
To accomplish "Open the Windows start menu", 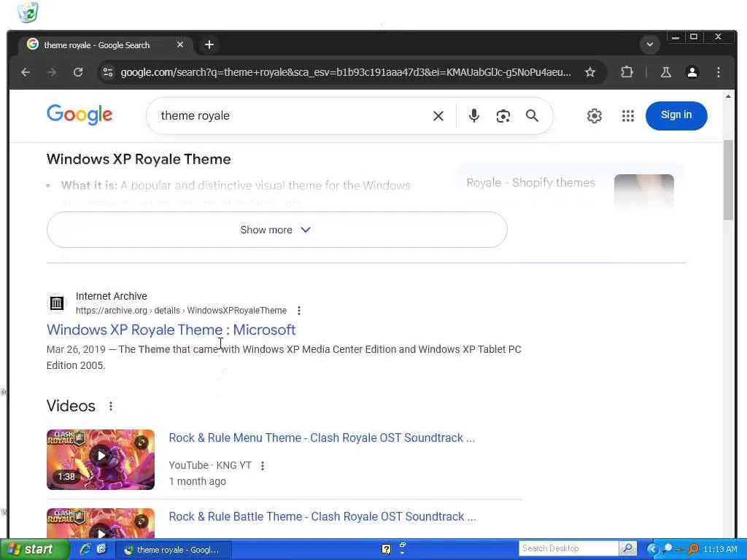I will [x=34, y=549].
